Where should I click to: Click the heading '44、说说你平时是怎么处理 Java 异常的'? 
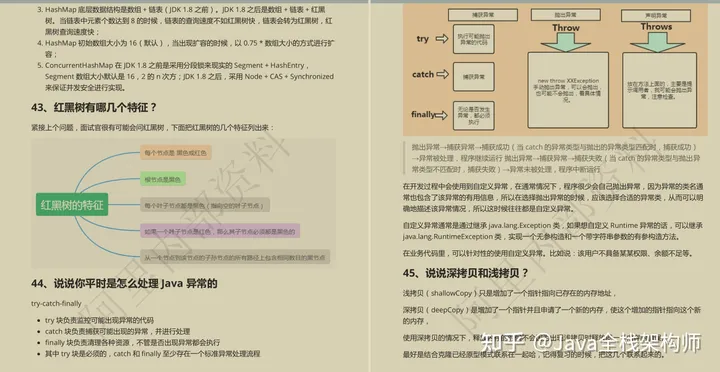coord(124,284)
